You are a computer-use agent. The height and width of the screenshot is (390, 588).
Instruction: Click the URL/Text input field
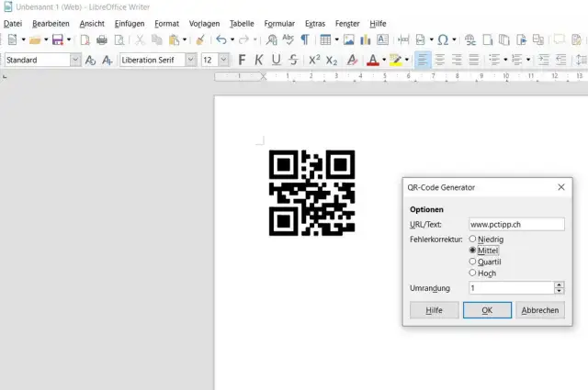pyautogui.click(x=514, y=224)
